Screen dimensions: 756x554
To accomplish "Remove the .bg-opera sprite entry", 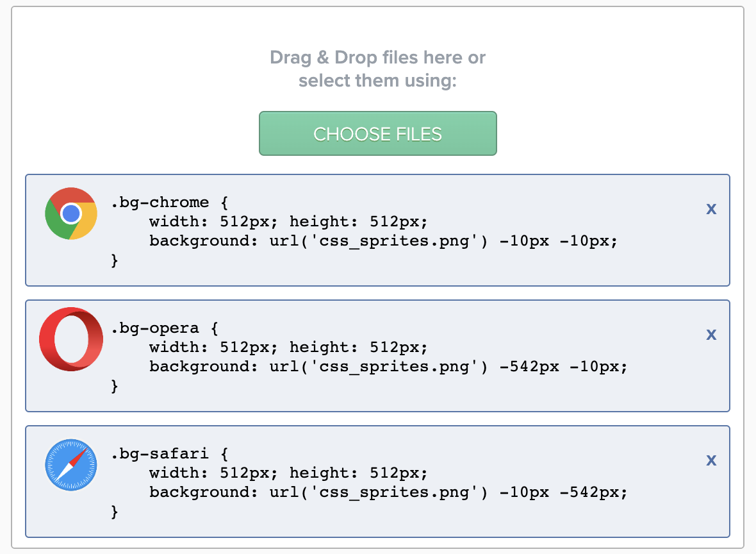I will 711,335.
